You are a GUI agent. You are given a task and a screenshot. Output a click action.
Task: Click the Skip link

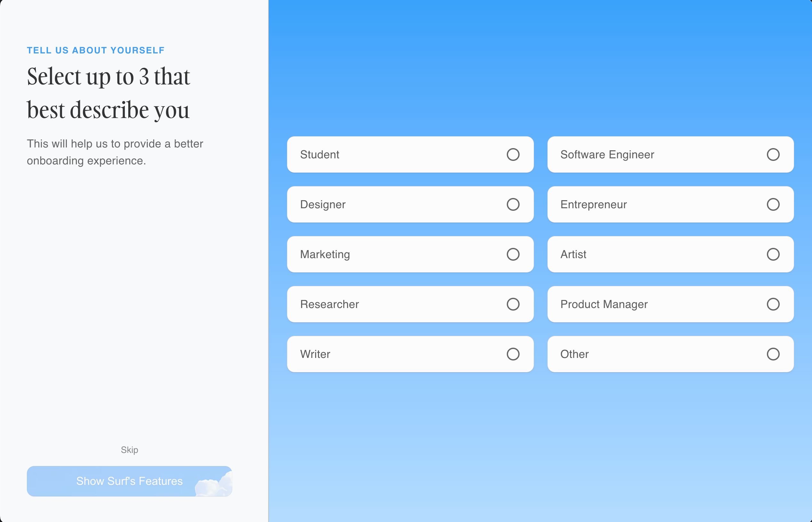pyautogui.click(x=130, y=449)
